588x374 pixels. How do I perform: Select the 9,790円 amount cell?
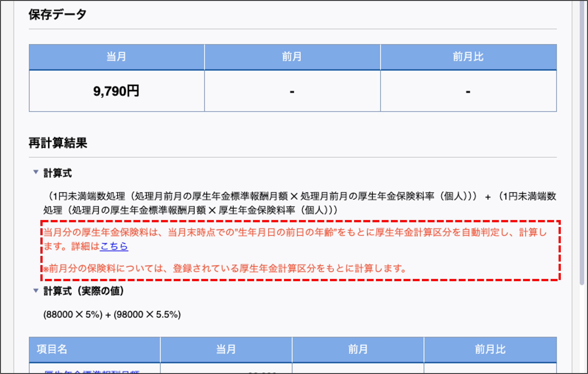117,91
